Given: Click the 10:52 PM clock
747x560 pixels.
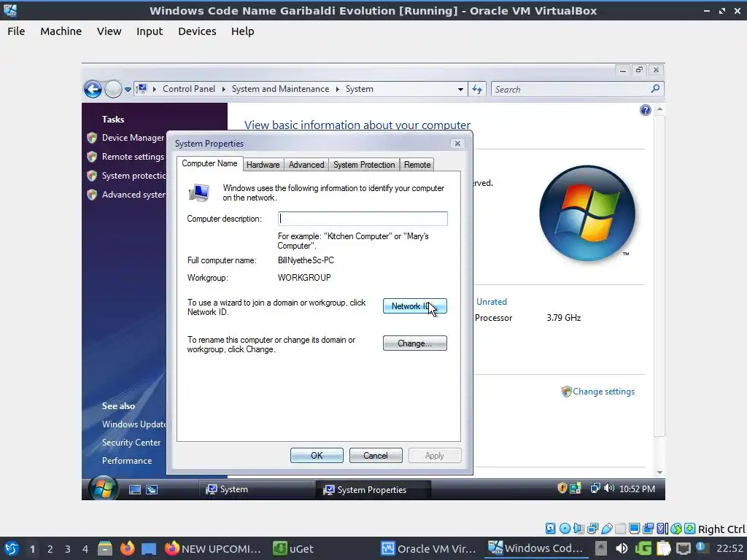Looking at the screenshot, I should (x=637, y=489).
